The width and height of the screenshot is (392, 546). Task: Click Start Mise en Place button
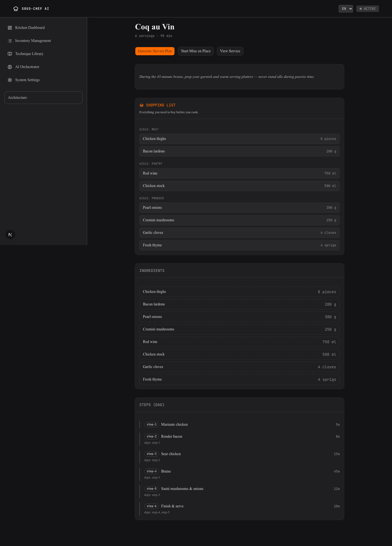pos(196,51)
